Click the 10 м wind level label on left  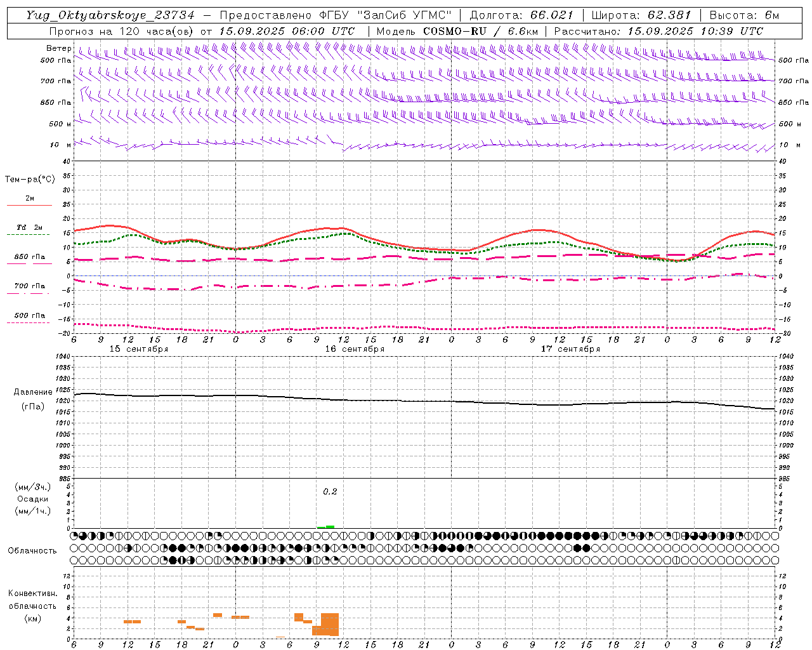(60, 145)
